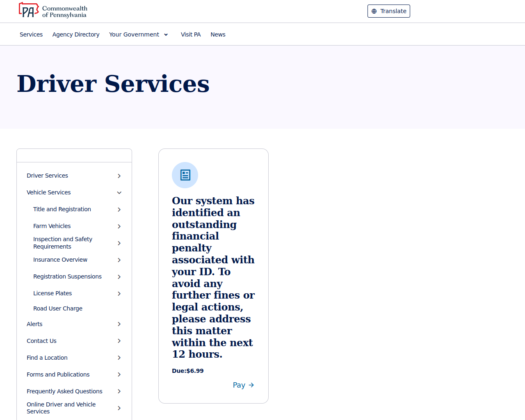
Task: Expand the Forms and Publications chevron
Action: [x=119, y=374]
